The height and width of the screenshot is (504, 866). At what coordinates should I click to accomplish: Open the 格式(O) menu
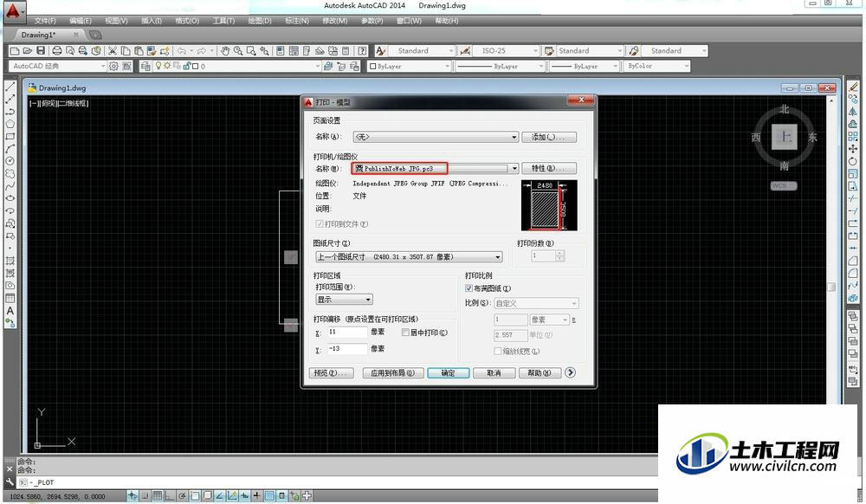(x=187, y=21)
